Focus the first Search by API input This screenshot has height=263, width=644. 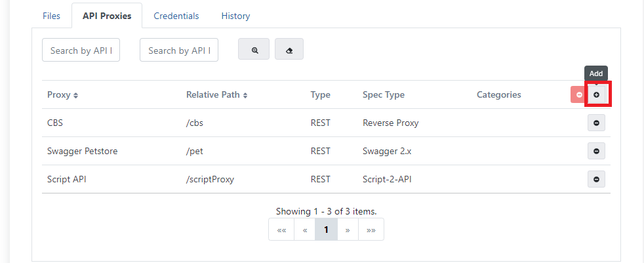pyautogui.click(x=81, y=51)
